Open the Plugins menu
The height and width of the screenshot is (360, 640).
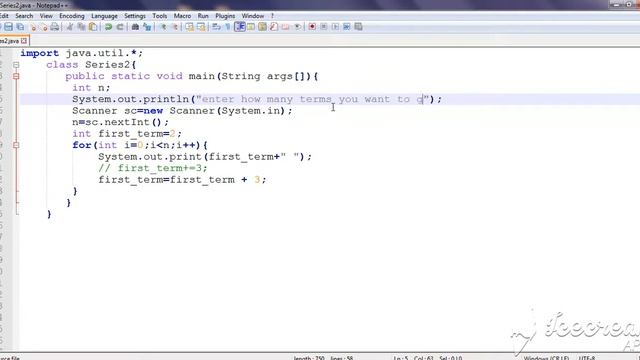(225, 16)
